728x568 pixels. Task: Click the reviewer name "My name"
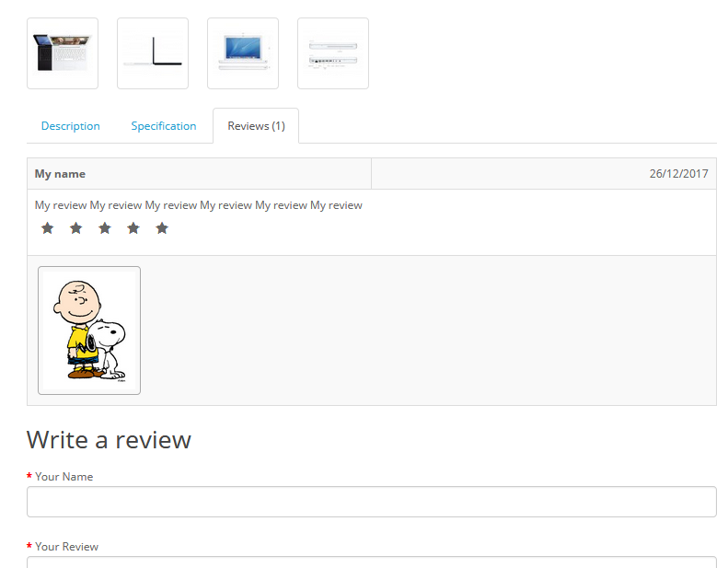click(x=60, y=174)
